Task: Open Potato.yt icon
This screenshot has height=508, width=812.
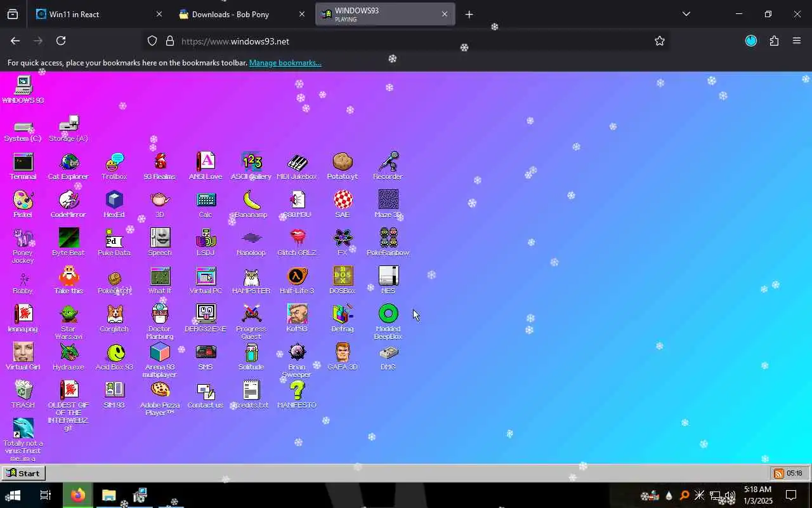Action: click(343, 166)
